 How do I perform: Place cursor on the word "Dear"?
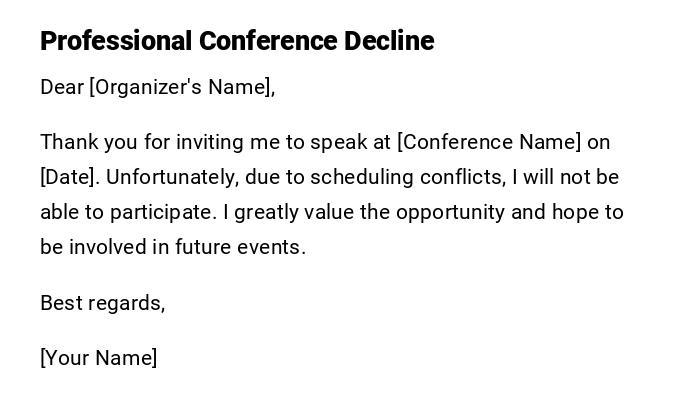(x=62, y=87)
